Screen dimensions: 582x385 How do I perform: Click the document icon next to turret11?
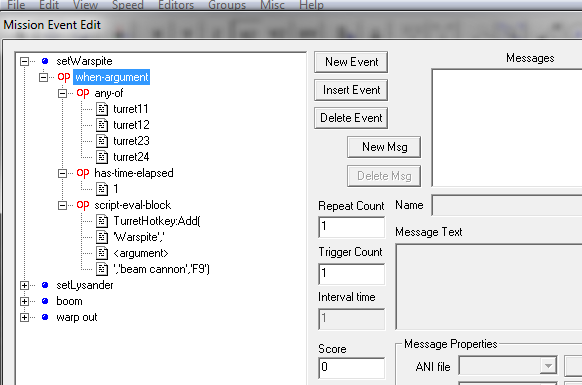[x=102, y=109]
